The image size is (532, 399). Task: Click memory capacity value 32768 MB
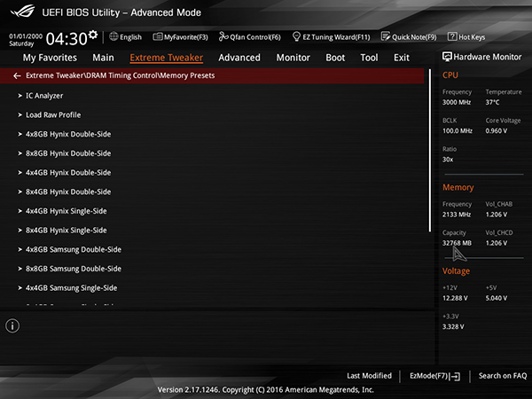pyautogui.click(x=457, y=243)
